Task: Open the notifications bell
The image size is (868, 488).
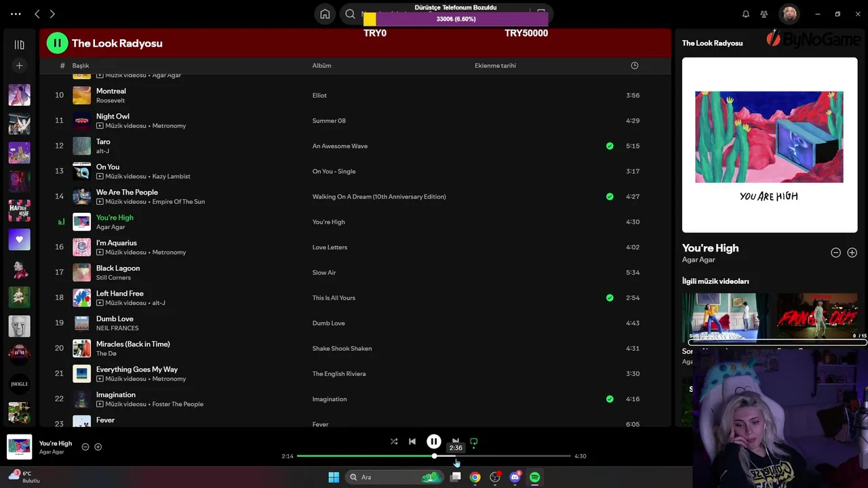Action: pyautogui.click(x=746, y=14)
